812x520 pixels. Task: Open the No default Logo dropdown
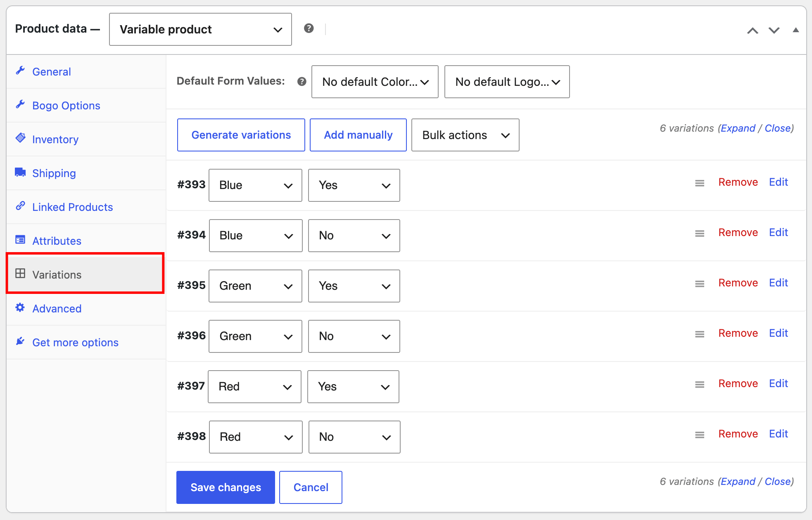pos(507,82)
